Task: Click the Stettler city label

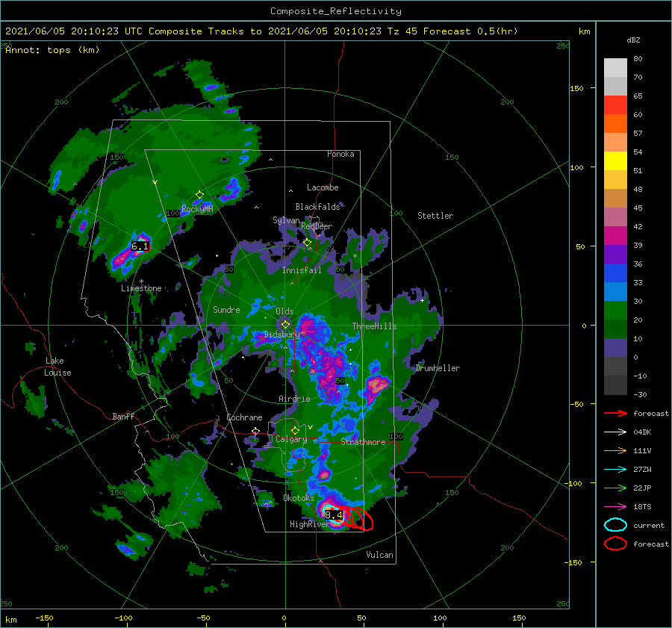Action: click(435, 216)
